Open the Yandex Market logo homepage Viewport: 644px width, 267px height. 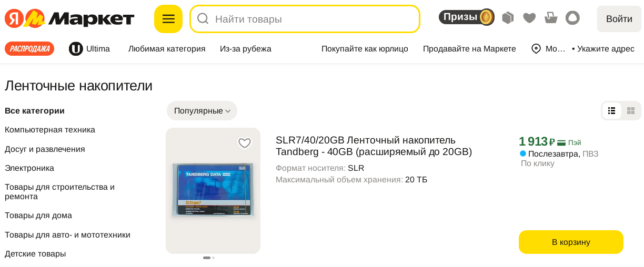[x=69, y=19]
